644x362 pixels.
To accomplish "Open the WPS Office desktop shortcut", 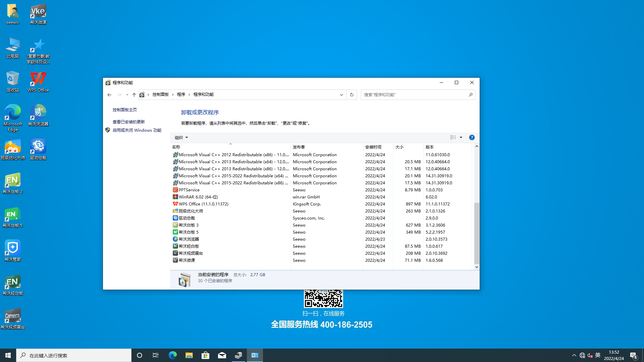I will (x=38, y=82).
